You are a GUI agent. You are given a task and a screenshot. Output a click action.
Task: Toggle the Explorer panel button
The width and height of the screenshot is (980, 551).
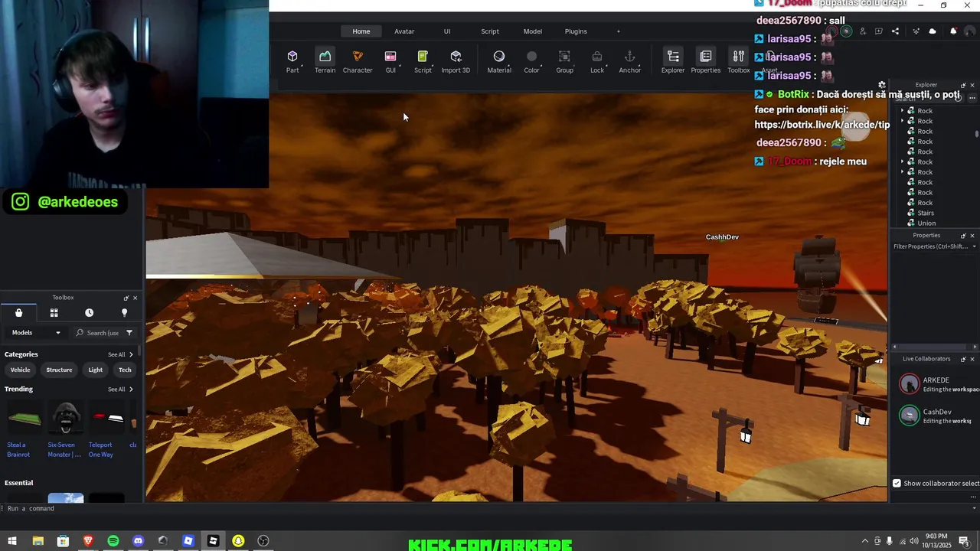pyautogui.click(x=673, y=61)
